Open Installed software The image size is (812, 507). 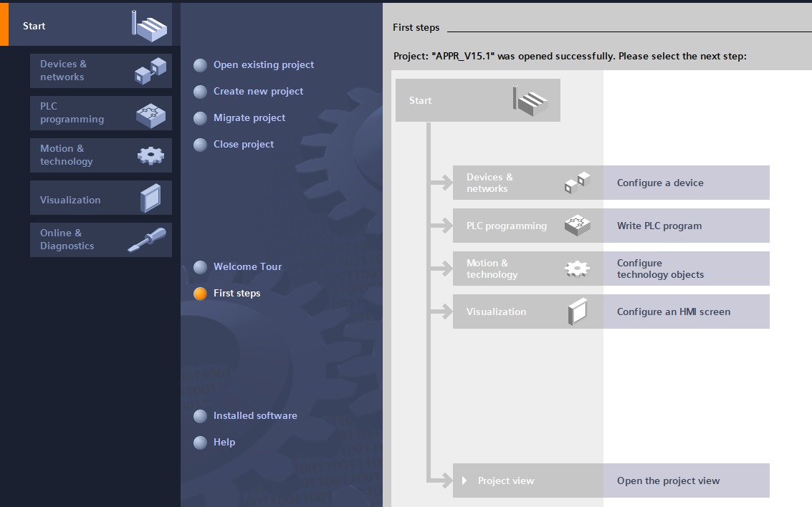click(x=255, y=415)
